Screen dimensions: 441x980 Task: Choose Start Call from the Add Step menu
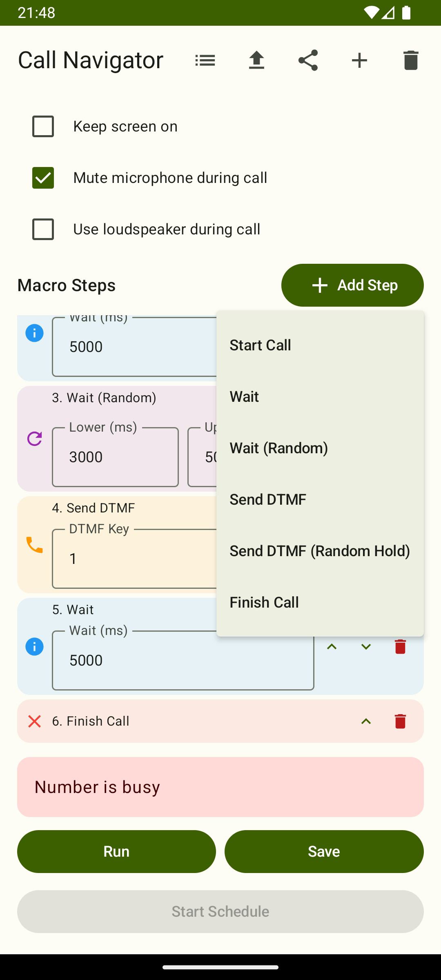coord(260,345)
